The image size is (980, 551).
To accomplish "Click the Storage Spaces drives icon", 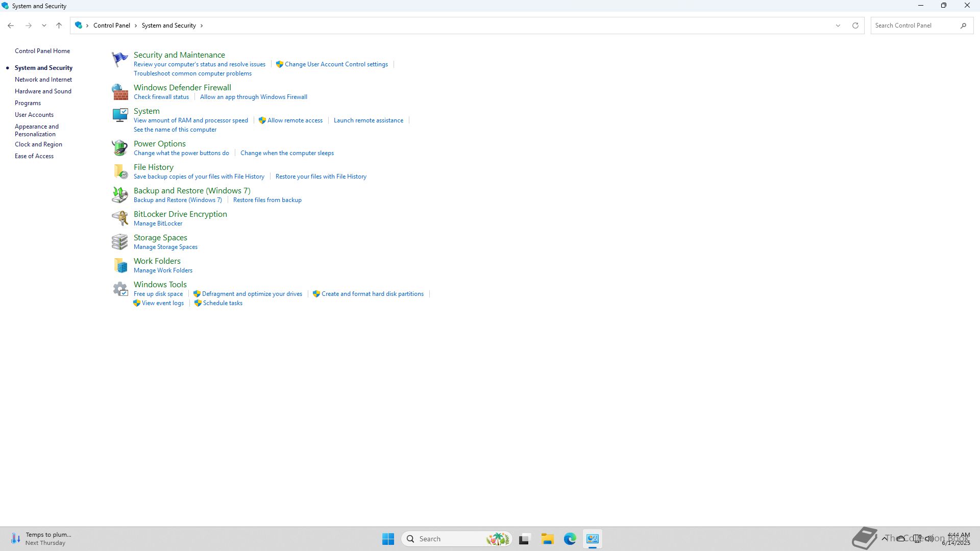I will [x=119, y=242].
